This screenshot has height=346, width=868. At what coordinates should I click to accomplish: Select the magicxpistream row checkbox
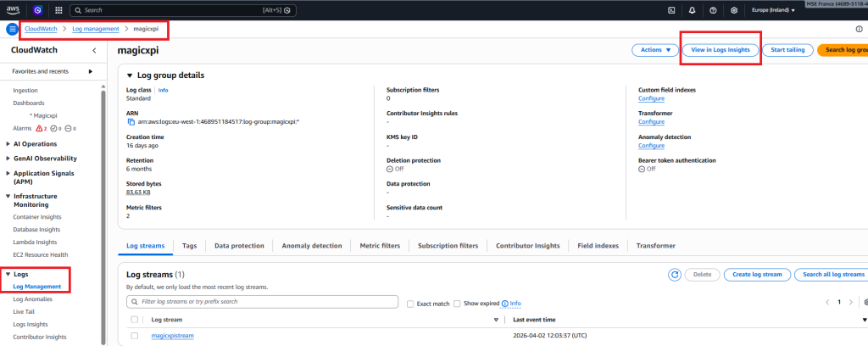pos(135,336)
